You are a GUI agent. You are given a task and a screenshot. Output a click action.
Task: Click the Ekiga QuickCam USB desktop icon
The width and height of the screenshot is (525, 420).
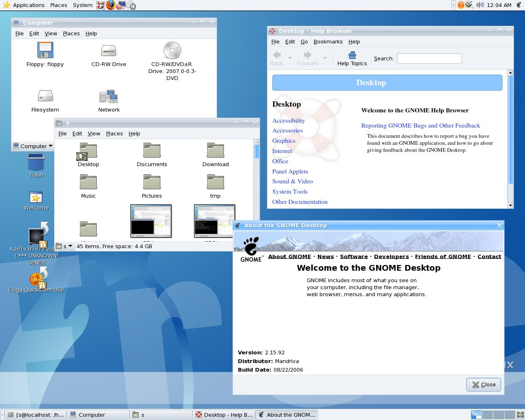(x=39, y=278)
